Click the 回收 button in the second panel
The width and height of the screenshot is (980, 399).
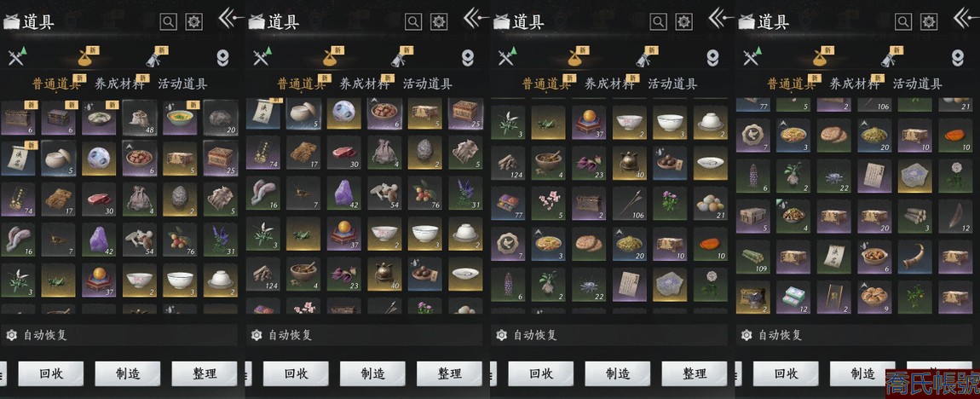tap(296, 373)
